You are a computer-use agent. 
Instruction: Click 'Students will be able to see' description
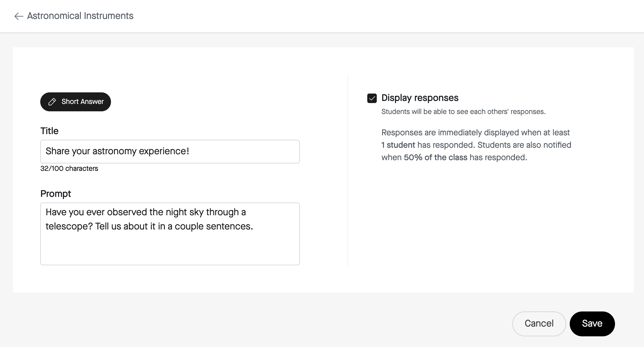pos(463,112)
